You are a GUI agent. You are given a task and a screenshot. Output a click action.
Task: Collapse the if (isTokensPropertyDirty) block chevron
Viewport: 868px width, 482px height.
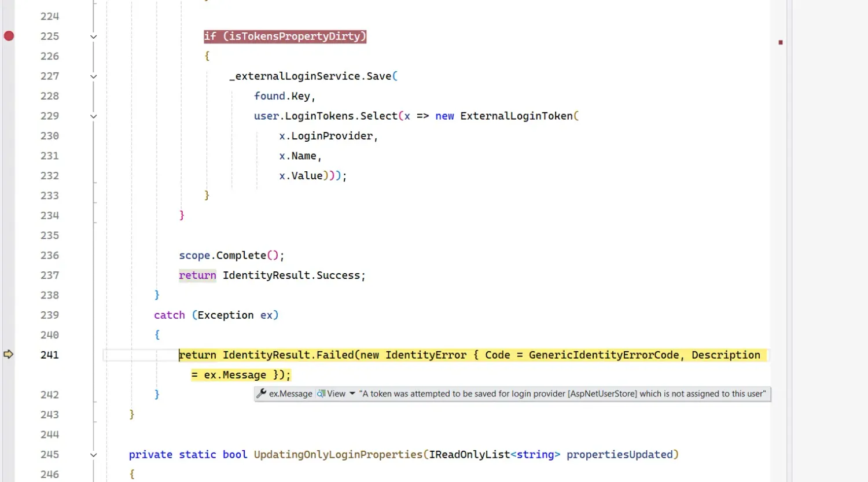pyautogui.click(x=93, y=36)
